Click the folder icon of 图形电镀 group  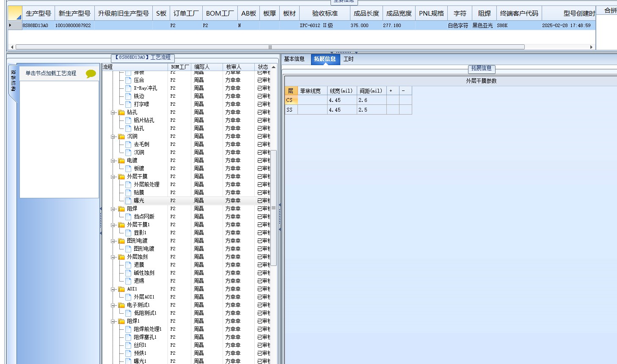point(121,241)
